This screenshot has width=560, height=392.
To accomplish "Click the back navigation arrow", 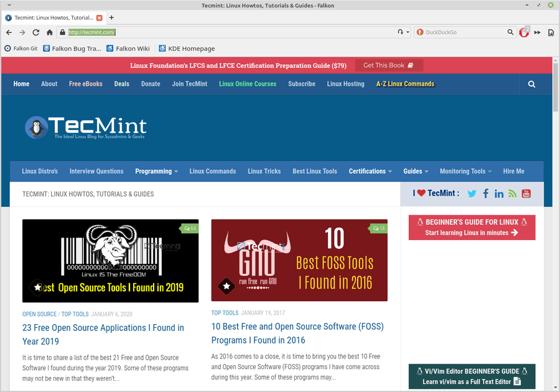I will [9, 32].
